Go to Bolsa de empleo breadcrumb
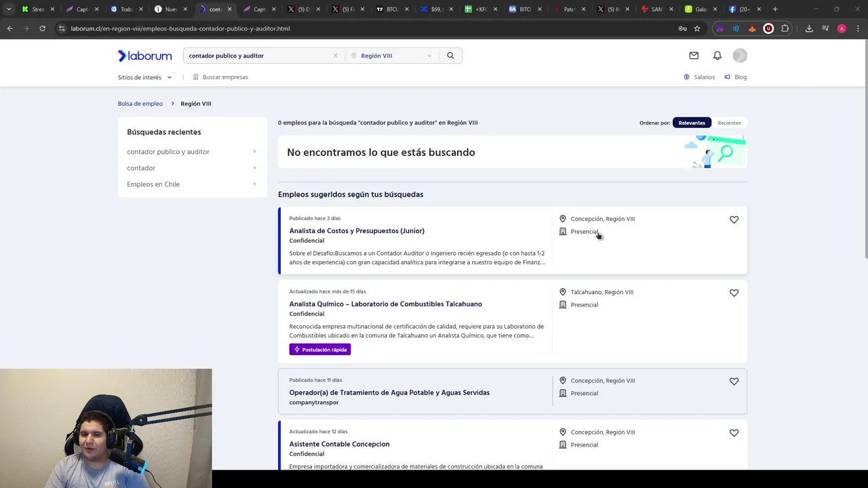This screenshot has height=488, width=868. (140, 104)
